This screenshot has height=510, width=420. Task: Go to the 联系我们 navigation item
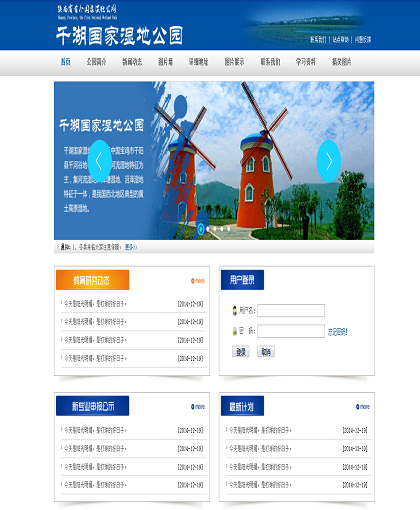[x=270, y=62]
